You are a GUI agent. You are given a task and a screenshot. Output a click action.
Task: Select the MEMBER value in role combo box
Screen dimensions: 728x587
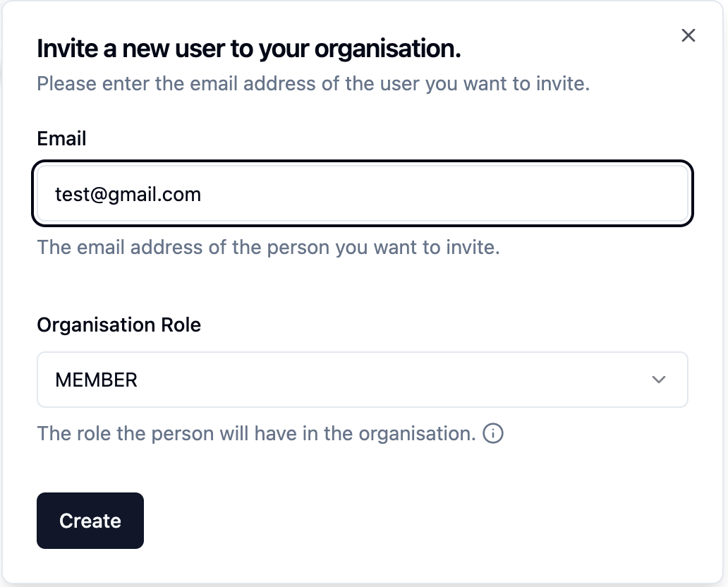point(96,380)
